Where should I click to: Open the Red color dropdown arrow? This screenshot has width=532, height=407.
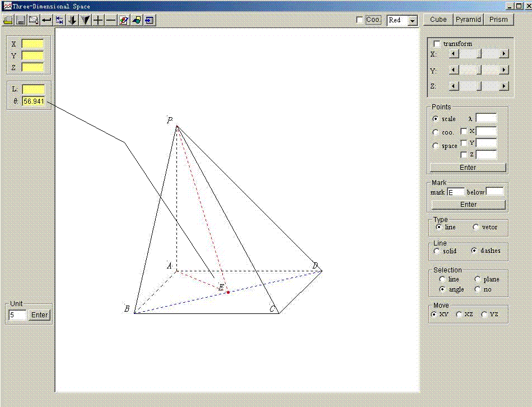[x=412, y=20]
